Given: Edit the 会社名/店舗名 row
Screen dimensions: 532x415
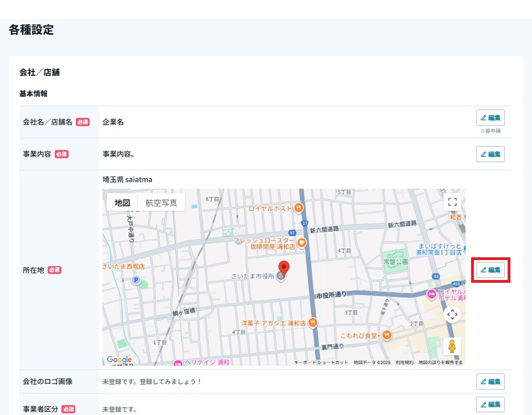Looking at the screenshot, I should tap(490, 118).
